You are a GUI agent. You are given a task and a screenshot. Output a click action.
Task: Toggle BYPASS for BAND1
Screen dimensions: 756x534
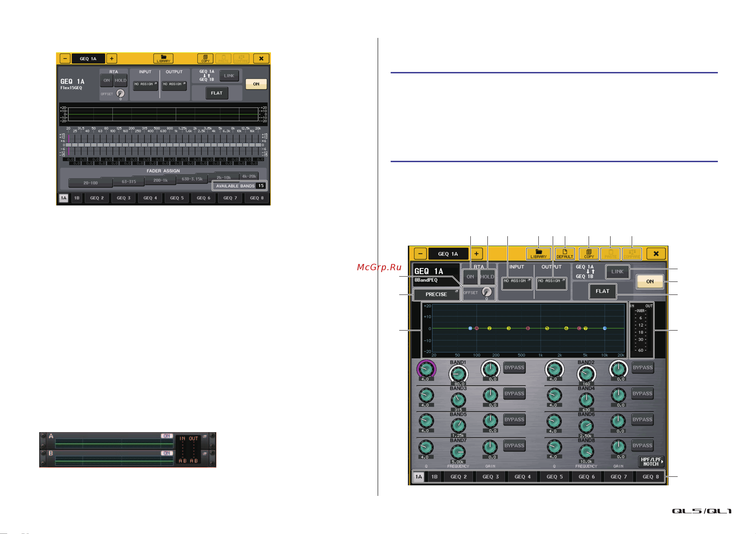click(514, 368)
